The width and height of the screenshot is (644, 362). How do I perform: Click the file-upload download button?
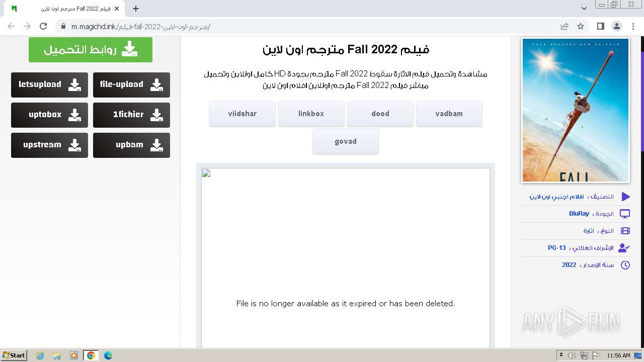point(131,84)
